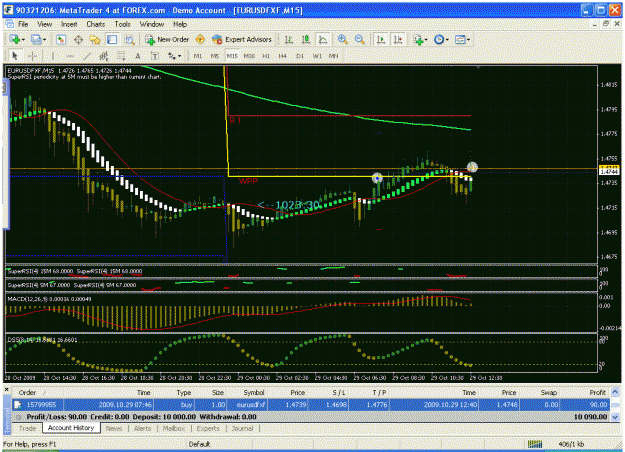625x452 pixels.
Task: Toggle chart shift button
Action: (398, 39)
